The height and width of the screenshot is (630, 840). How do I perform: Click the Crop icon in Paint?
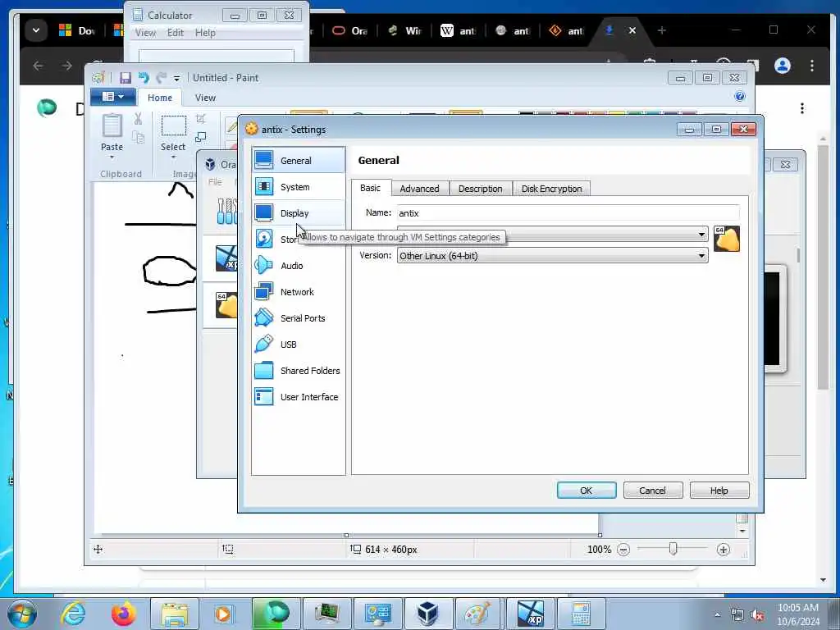pos(201,119)
